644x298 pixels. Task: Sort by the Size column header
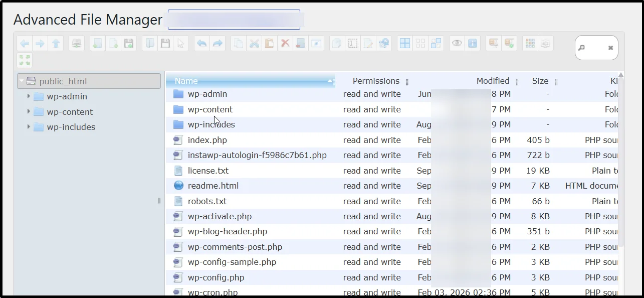[x=540, y=81]
